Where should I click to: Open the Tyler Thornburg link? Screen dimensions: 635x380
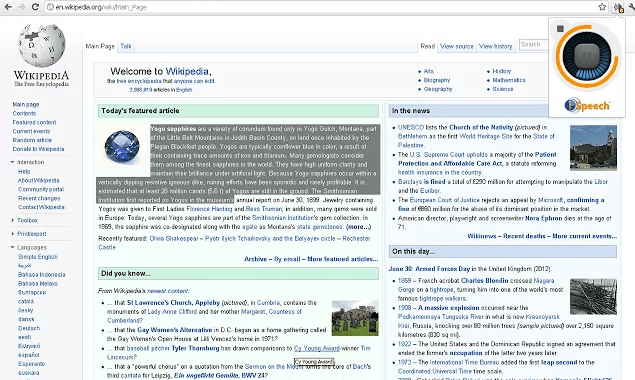(x=195, y=348)
